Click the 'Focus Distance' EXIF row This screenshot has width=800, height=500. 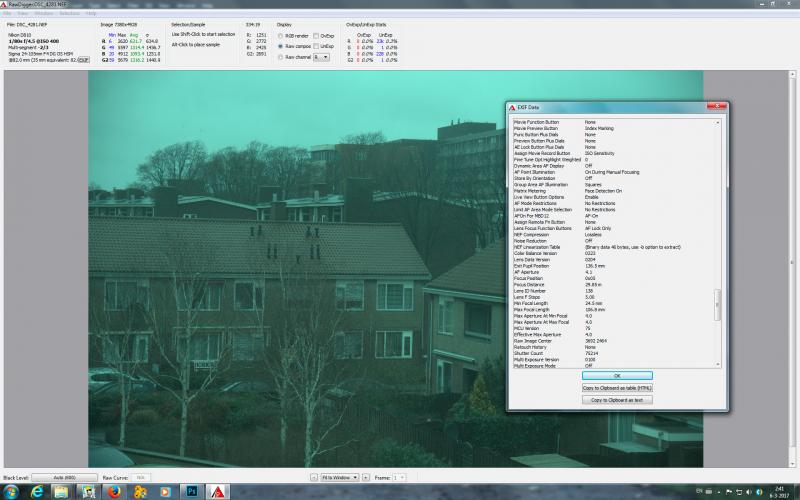[x=614, y=285]
